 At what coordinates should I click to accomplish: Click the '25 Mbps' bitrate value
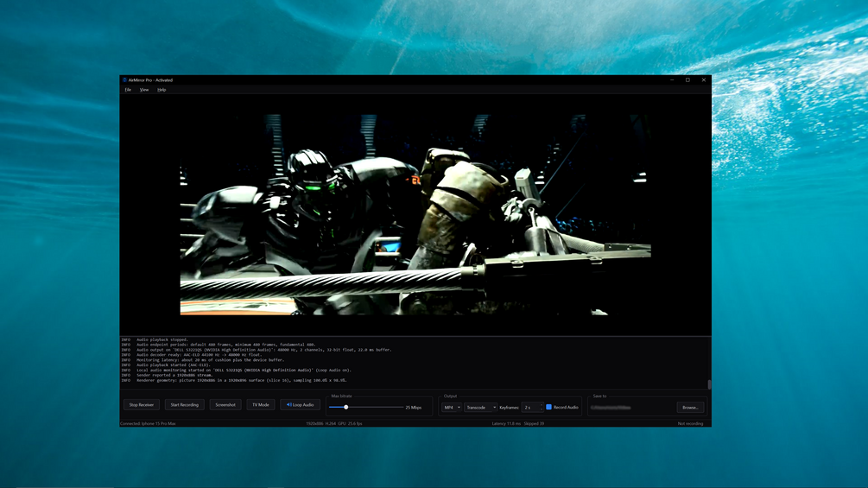[x=414, y=408]
